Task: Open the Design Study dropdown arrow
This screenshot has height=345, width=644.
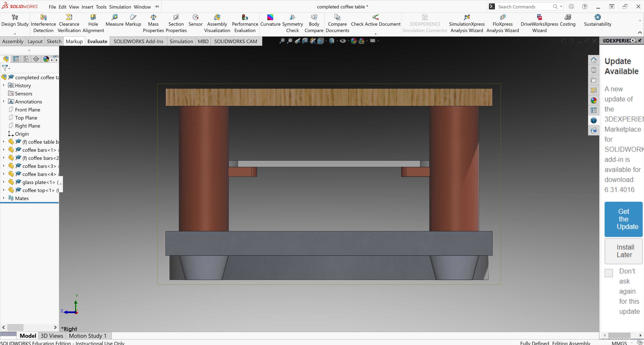Action: [x=15, y=34]
